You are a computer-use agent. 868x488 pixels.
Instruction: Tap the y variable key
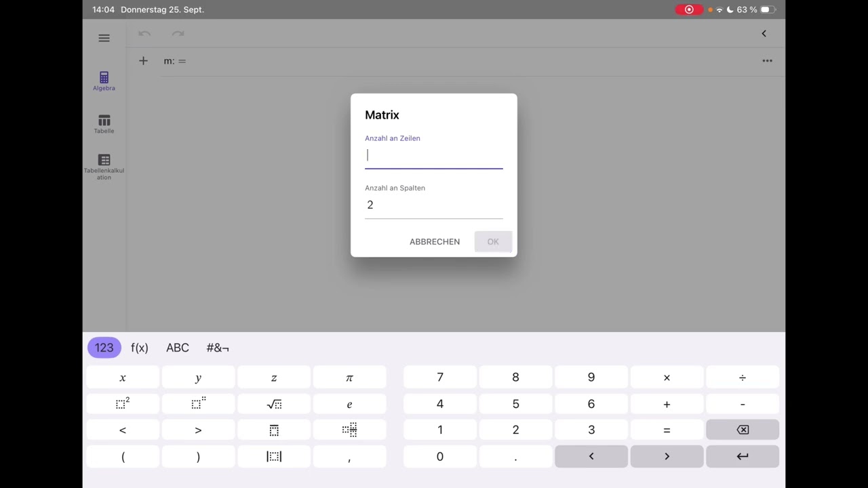click(x=198, y=378)
